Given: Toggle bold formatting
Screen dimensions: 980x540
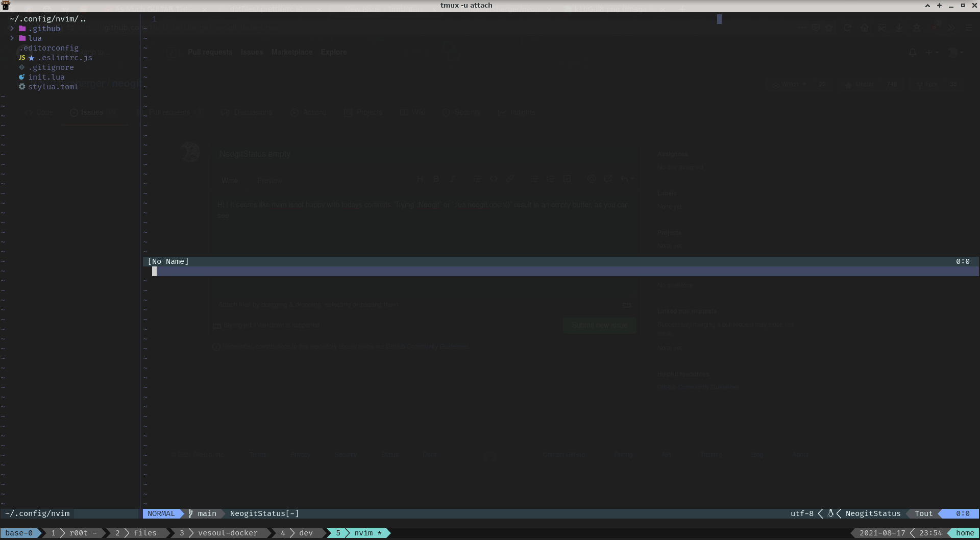Looking at the screenshot, I should [x=436, y=179].
